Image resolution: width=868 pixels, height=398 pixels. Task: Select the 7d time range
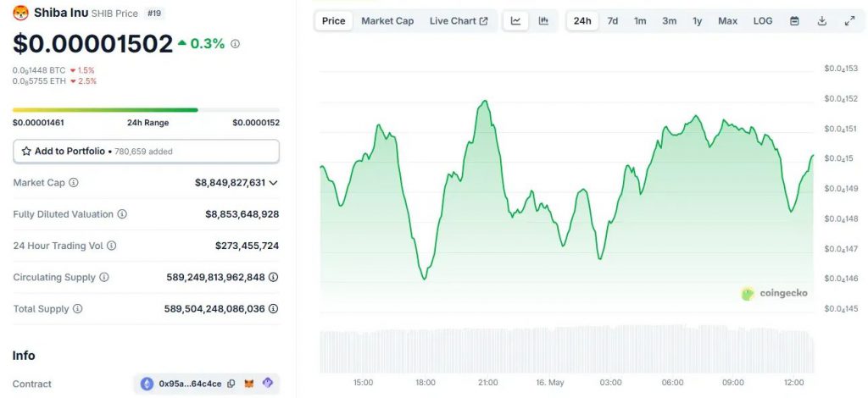click(x=612, y=21)
